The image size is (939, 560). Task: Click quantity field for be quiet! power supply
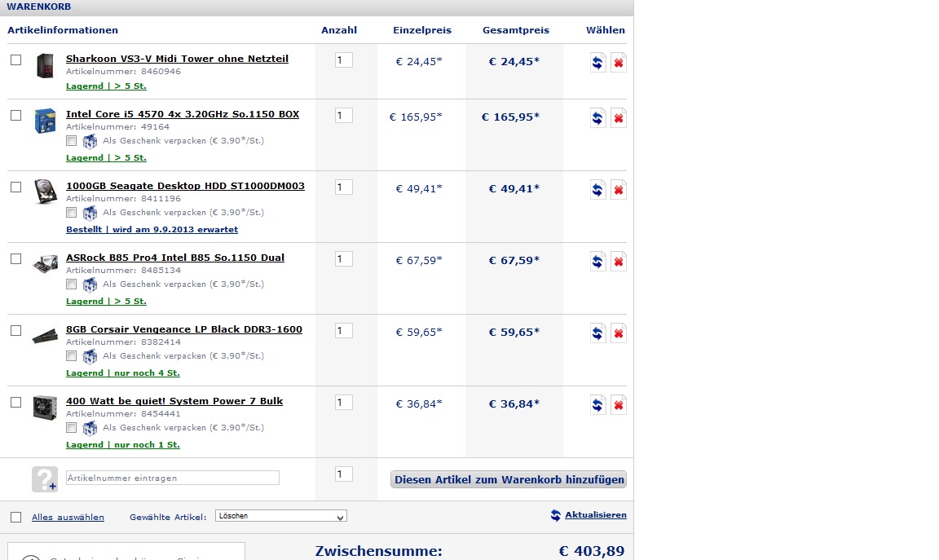click(344, 403)
